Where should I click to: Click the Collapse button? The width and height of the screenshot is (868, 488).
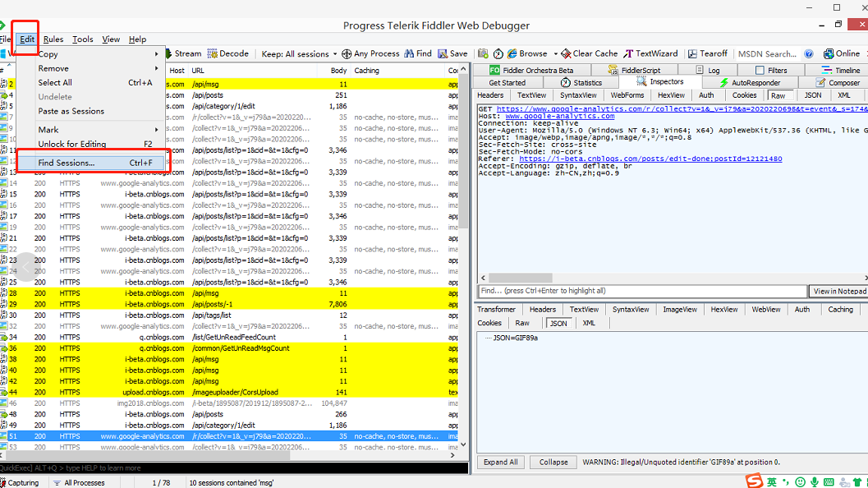tap(553, 462)
